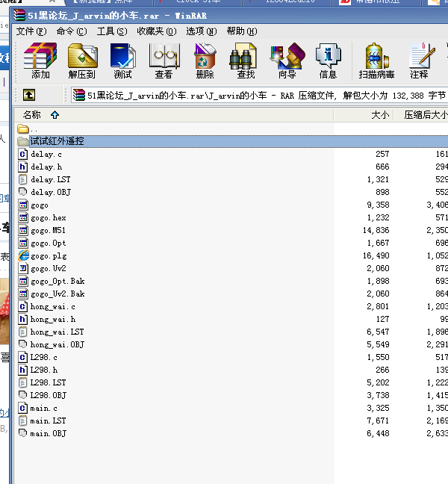Open the 收藏夹(O) menu
448x484 pixels.
[157, 31]
